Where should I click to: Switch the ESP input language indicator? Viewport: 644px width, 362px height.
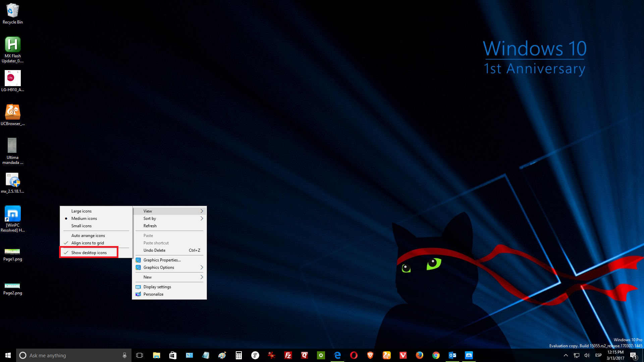(x=598, y=355)
